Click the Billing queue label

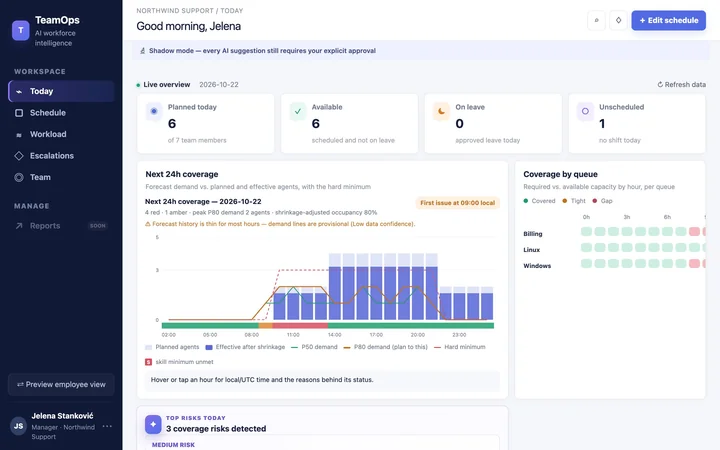coord(533,234)
